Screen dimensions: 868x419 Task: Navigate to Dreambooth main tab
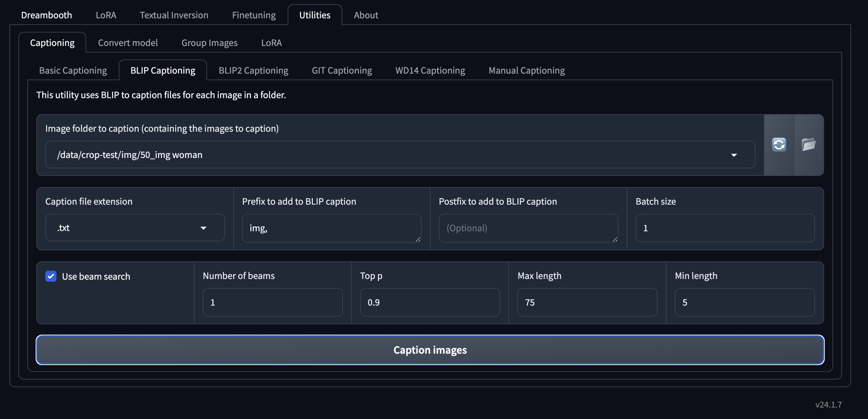pos(46,15)
